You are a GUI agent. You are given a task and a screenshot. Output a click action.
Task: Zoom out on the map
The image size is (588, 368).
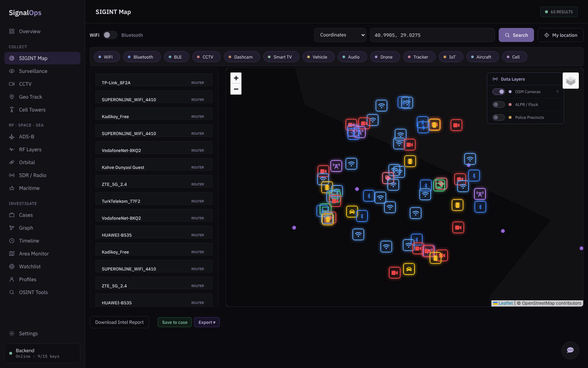pyautogui.click(x=236, y=89)
